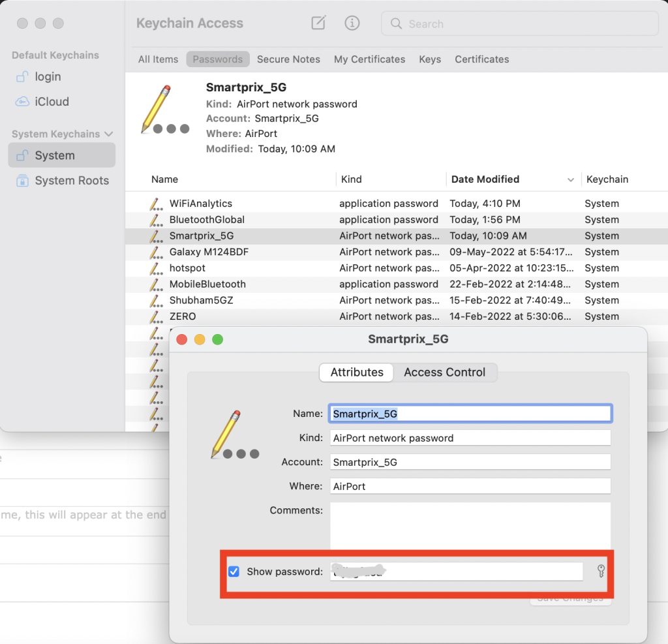Select the MobileBluetooth row
Image resolution: width=668 pixels, height=644 pixels.
pos(397,284)
